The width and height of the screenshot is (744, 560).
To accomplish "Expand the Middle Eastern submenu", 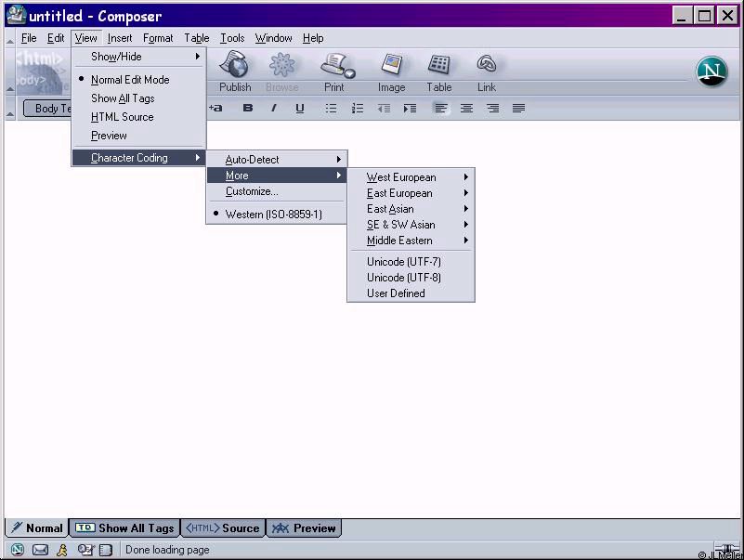I will tap(411, 241).
